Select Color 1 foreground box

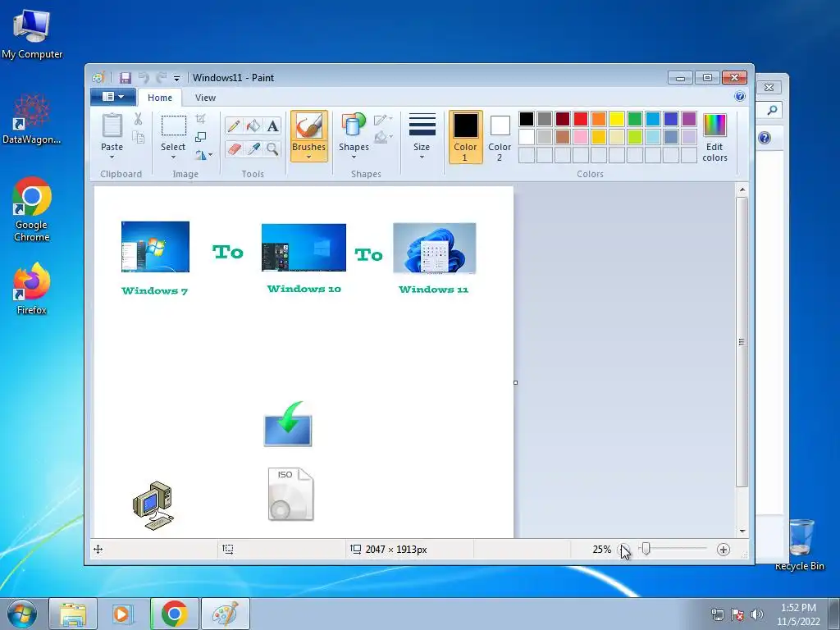(x=466, y=137)
